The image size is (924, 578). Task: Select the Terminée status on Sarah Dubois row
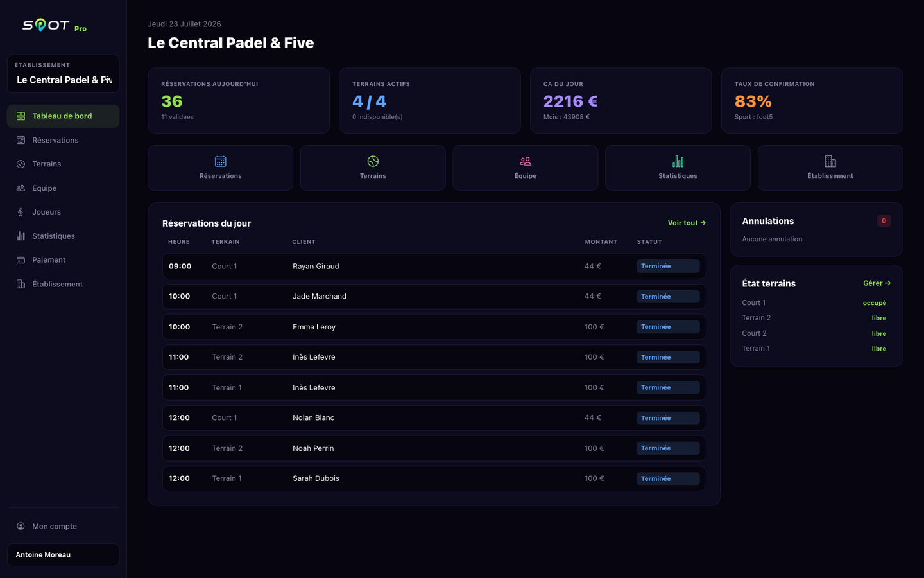(668, 478)
